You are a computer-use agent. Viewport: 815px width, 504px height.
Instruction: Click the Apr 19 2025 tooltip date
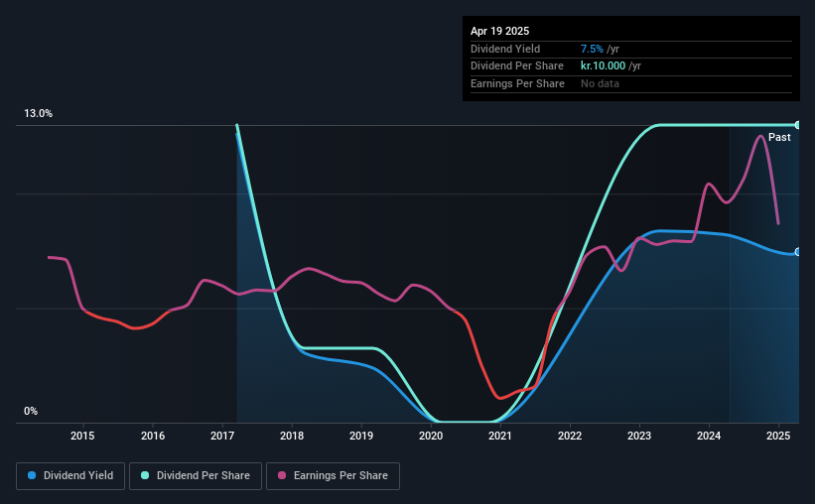(x=500, y=31)
